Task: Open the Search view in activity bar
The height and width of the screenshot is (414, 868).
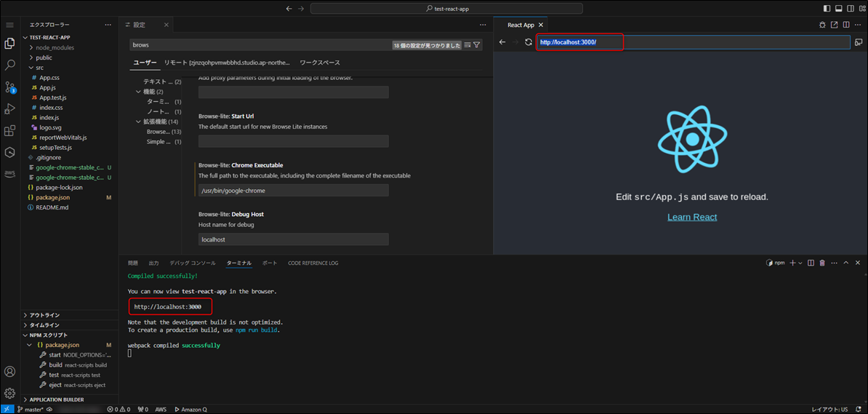Action: (10, 65)
